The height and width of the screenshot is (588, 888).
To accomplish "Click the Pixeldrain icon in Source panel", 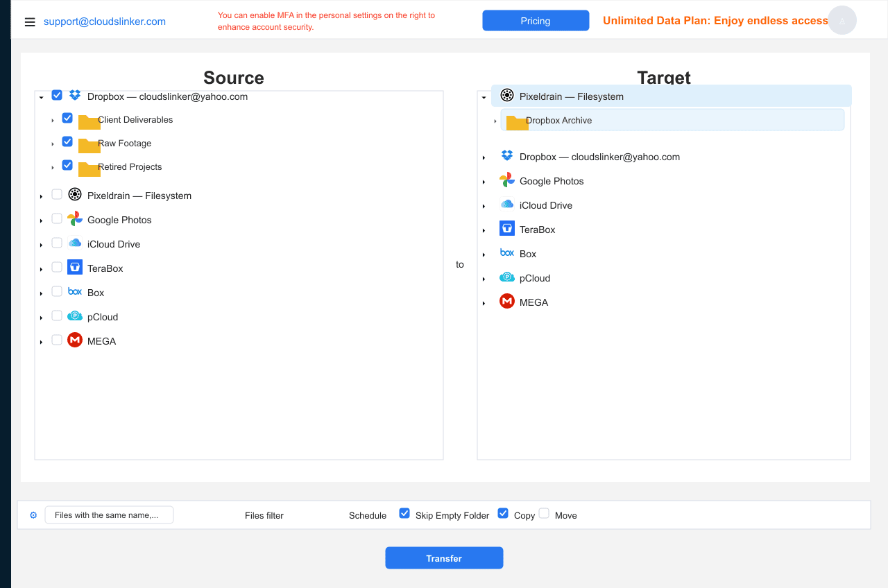I will (x=75, y=195).
